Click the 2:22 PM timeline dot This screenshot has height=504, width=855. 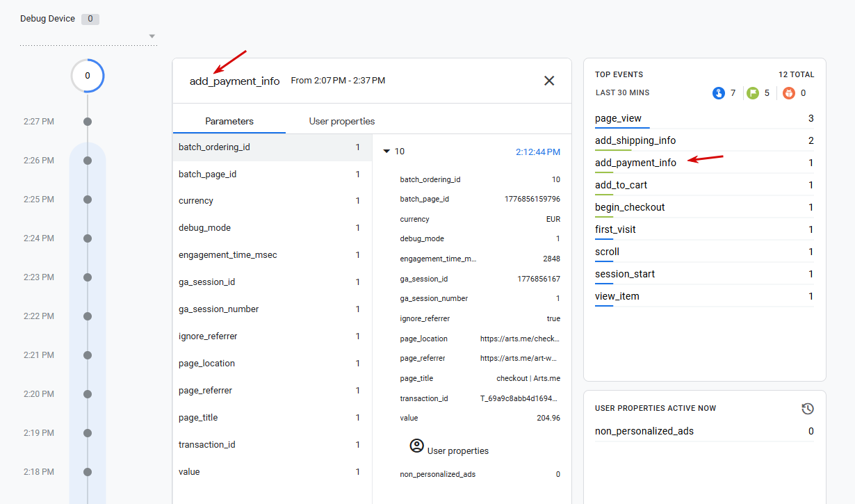pyautogui.click(x=88, y=316)
